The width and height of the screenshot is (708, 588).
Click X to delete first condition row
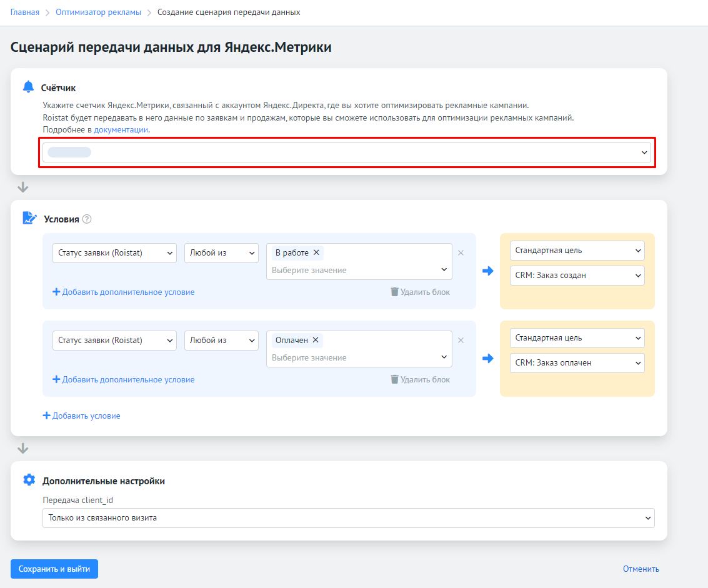(461, 253)
